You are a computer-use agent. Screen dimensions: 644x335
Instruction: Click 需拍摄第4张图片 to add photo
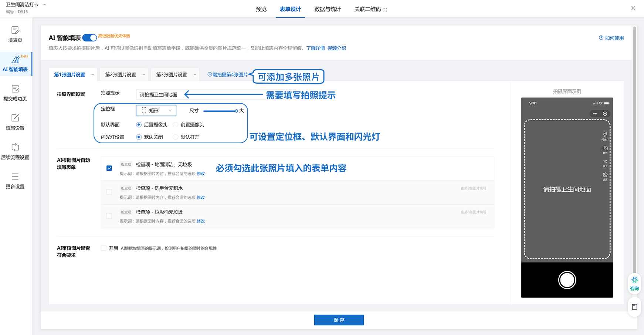227,75
